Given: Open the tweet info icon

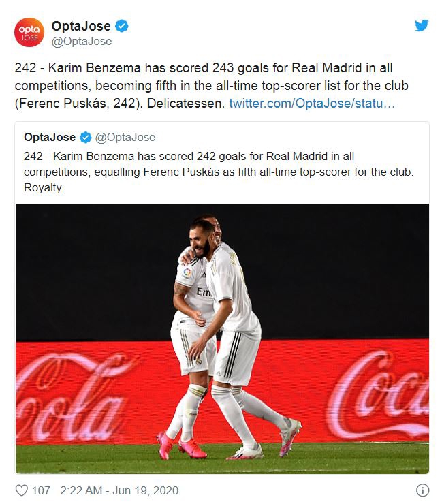Looking at the screenshot, I should pyautogui.click(x=422, y=490).
